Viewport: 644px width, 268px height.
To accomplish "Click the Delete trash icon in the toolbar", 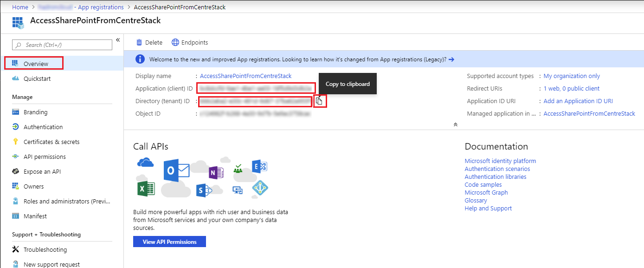I will (x=139, y=42).
